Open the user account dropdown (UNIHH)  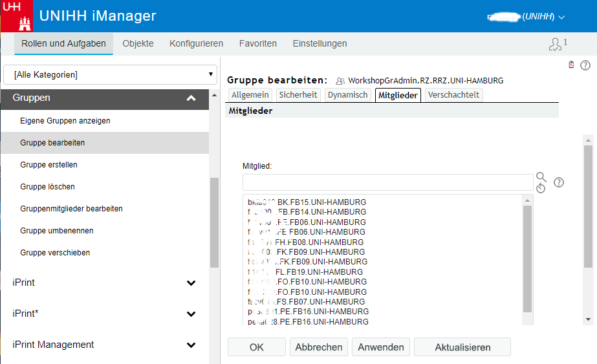coord(526,17)
